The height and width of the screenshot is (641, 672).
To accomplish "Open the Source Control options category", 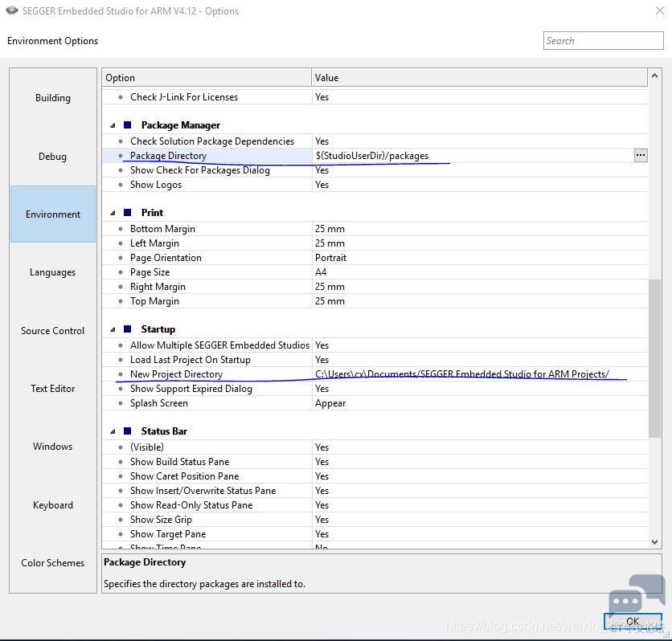I will pos(53,331).
